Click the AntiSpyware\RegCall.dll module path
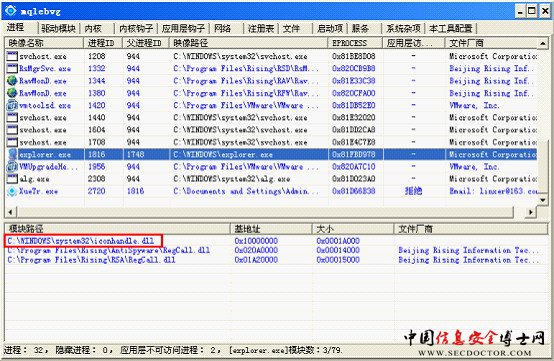This screenshot has height=361, width=554. pos(108,250)
